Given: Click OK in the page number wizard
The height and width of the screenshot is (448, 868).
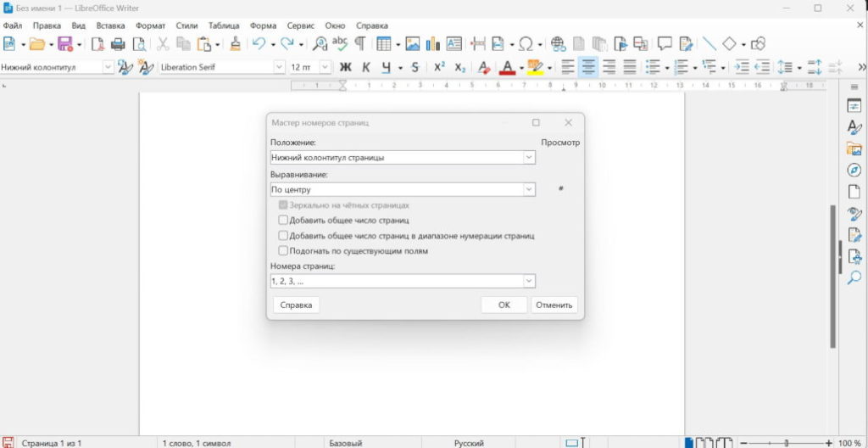Looking at the screenshot, I should pos(504,305).
